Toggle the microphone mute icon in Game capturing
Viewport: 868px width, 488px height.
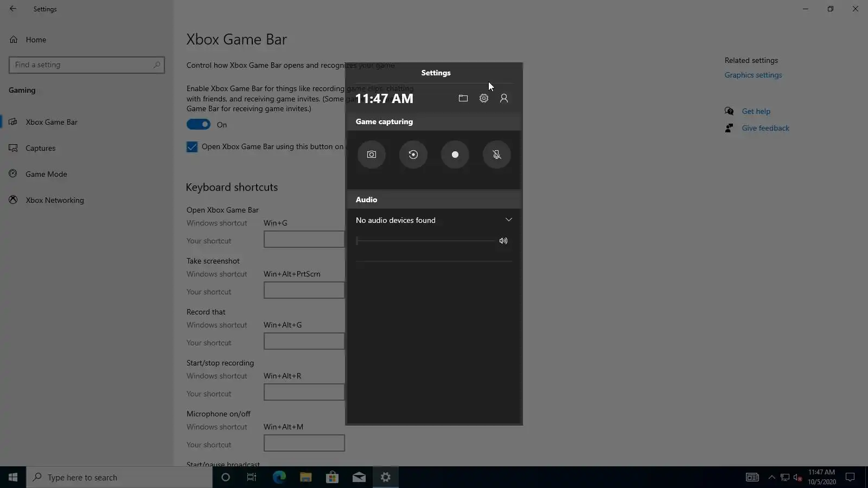coord(497,155)
